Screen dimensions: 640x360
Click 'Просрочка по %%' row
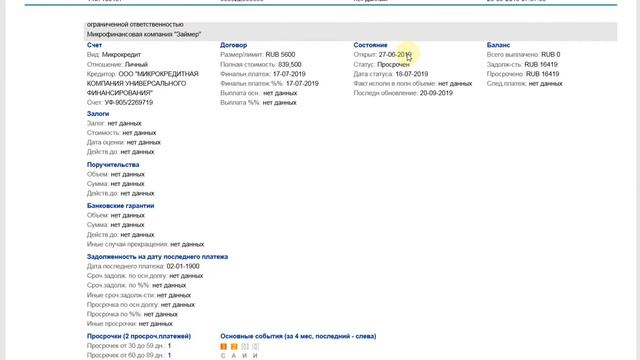(132, 314)
